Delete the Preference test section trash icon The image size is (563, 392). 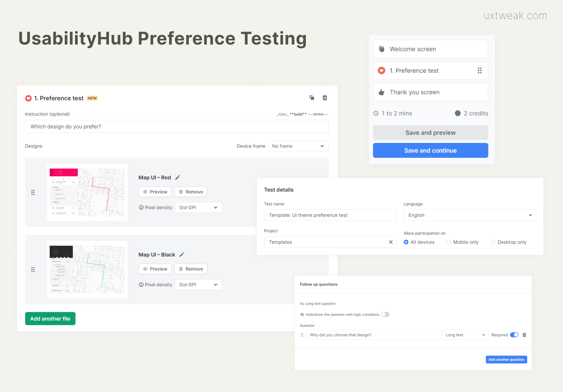325,98
